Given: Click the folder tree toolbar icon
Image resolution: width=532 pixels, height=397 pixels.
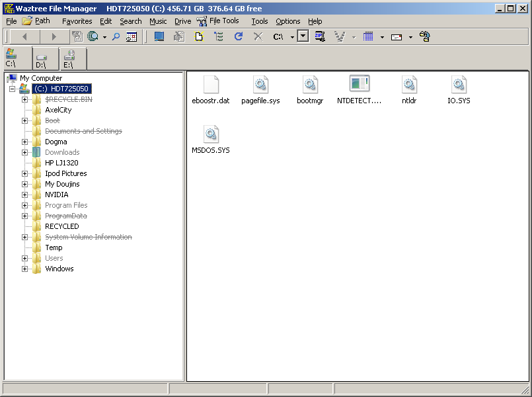Looking at the screenshot, I should [x=219, y=36].
